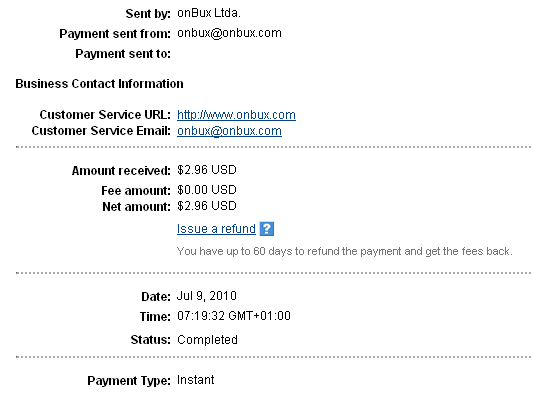Image resolution: width=533 pixels, height=394 pixels.
Task: Click the Customer Service URL label
Action: tap(105, 115)
